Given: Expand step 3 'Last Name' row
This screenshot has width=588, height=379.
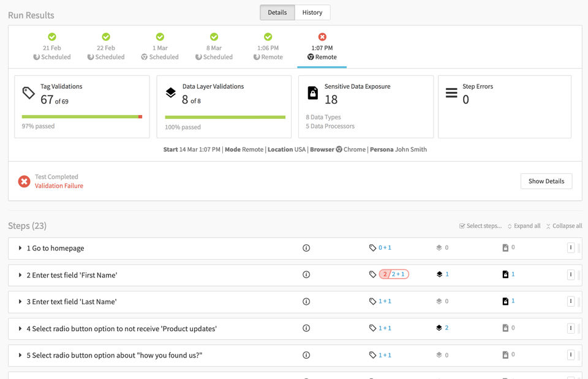Looking at the screenshot, I should point(20,301).
